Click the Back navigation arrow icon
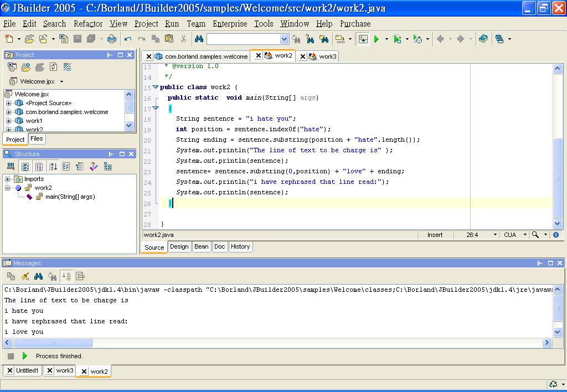 (x=440, y=39)
